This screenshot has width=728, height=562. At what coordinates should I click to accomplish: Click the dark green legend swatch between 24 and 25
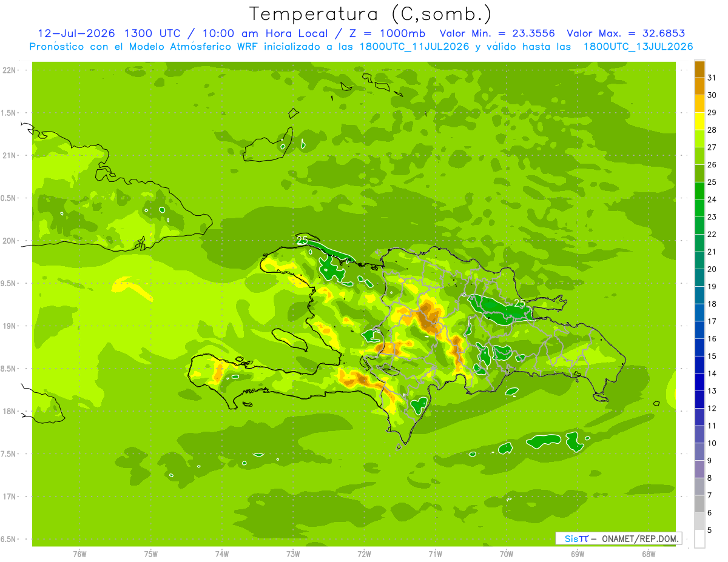[699, 190]
